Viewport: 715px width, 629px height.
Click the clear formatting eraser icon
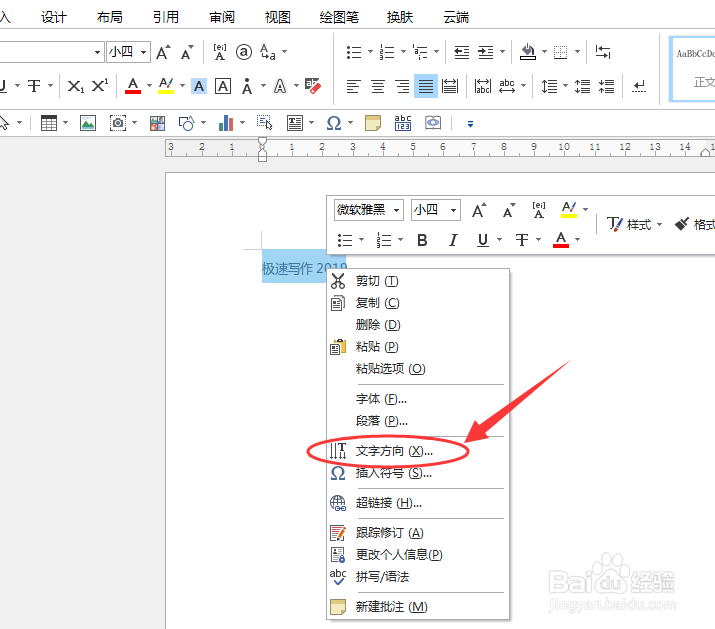pos(313,86)
